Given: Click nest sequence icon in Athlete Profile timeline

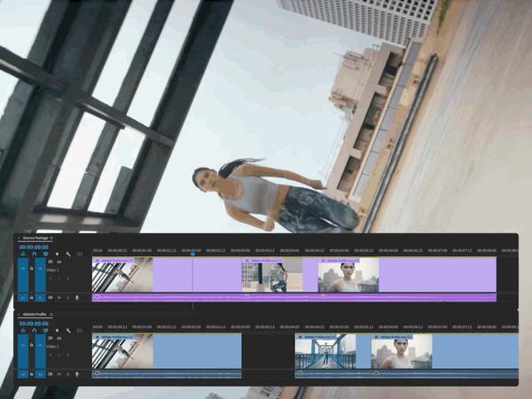Looking at the screenshot, I should (23, 330).
